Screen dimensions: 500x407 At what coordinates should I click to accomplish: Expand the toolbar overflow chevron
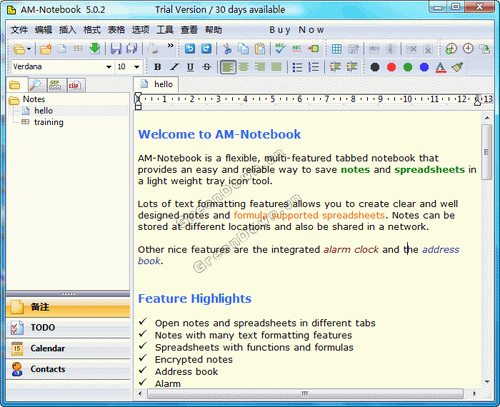[170, 46]
